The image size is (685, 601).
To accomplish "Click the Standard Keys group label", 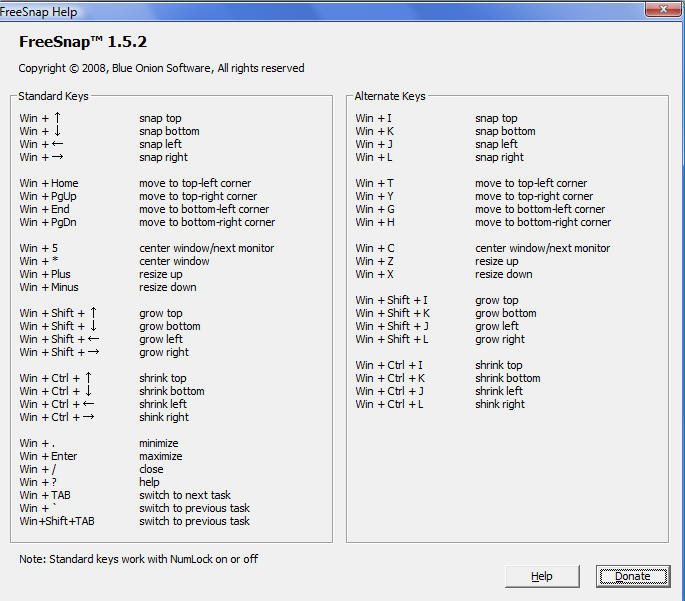I will [x=53, y=96].
